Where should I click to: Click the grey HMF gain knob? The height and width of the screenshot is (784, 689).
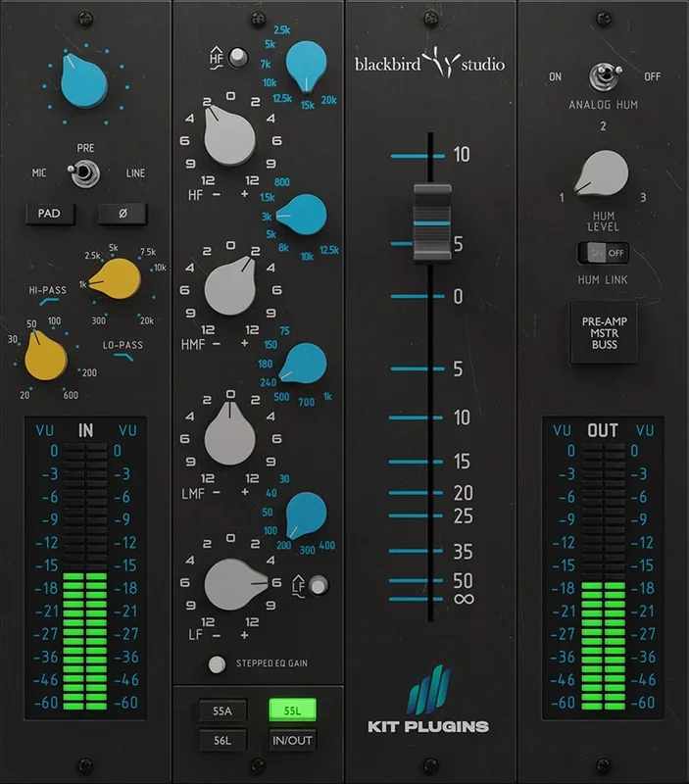(230, 285)
